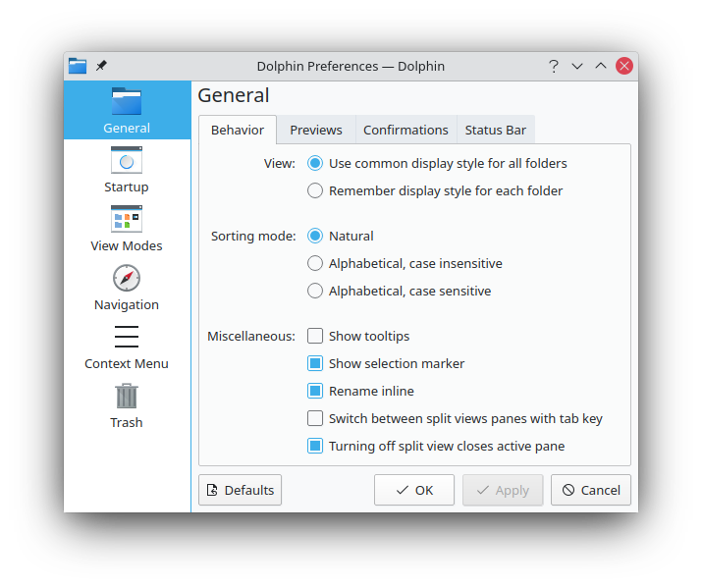
Task: Open the Confirmations tab
Action: click(x=405, y=130)
